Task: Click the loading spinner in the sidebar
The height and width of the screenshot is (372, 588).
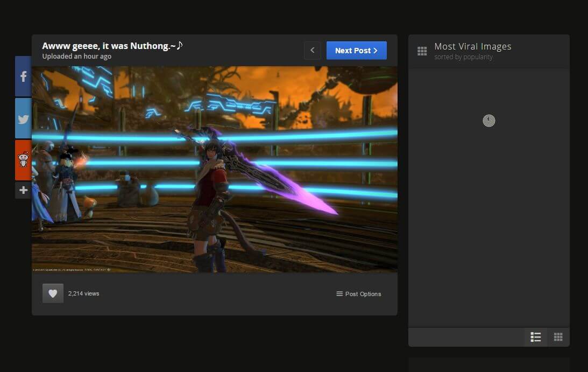Action: point(488,121)
